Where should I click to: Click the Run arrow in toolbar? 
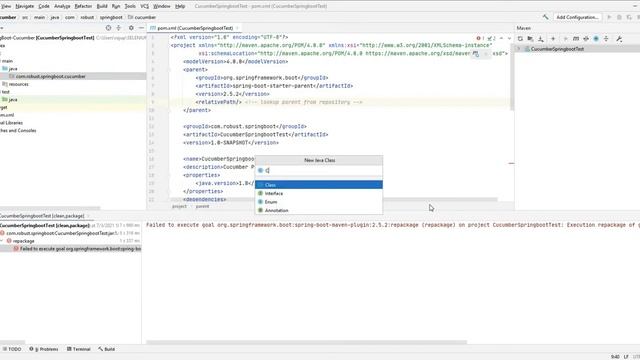coord(609,17)
